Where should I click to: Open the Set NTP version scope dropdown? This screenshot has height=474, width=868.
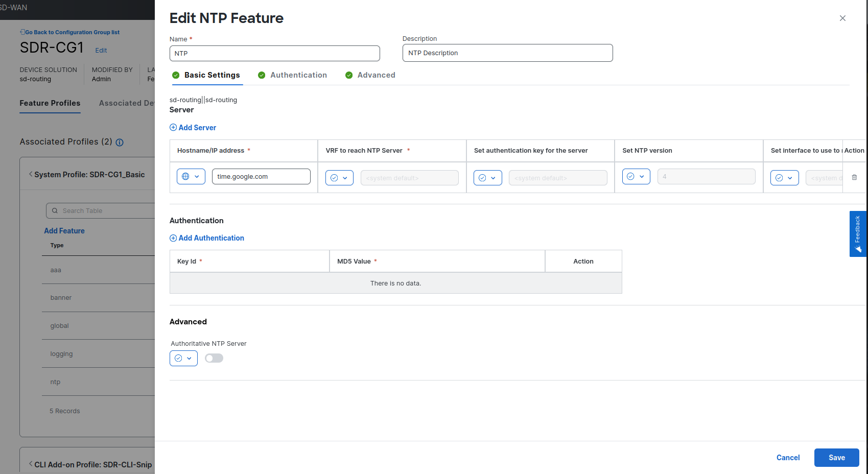[636, 177]
